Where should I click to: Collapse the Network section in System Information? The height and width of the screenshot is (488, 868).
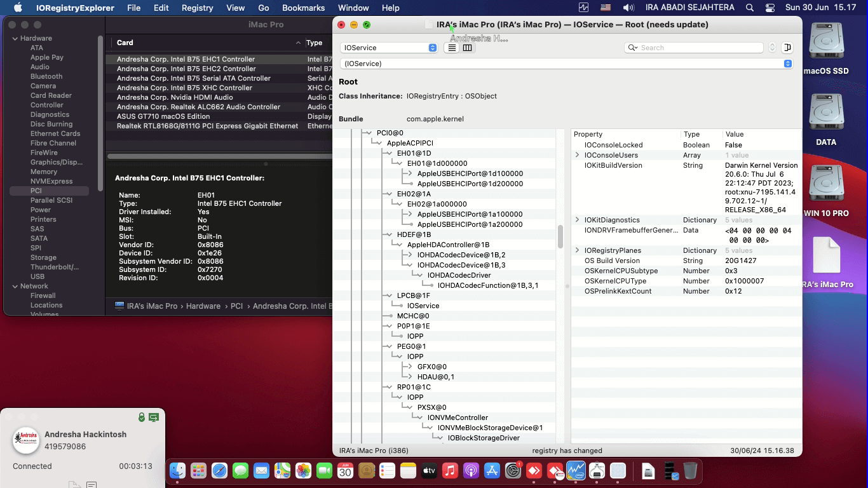pyautogui.click(x=15, y=286)
